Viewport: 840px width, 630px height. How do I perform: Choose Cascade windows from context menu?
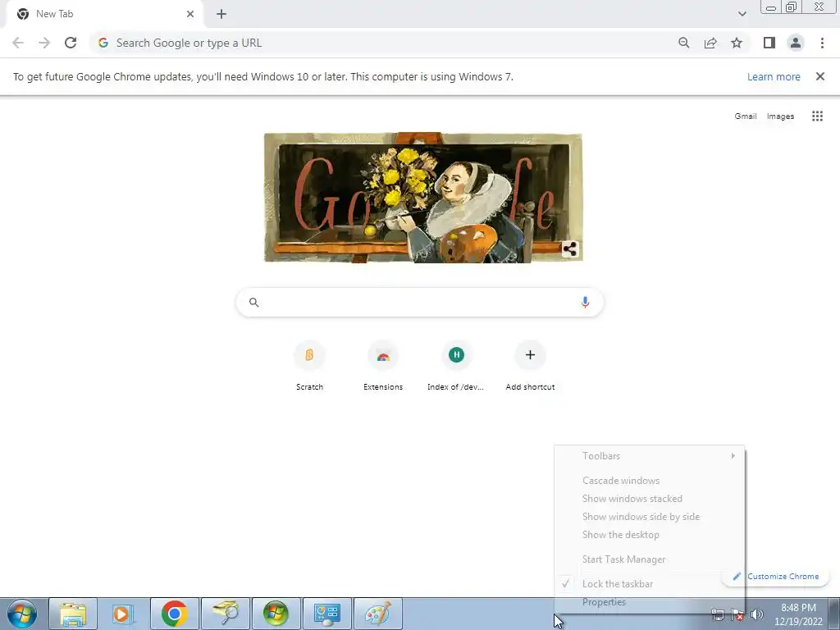tap(650, 481)
